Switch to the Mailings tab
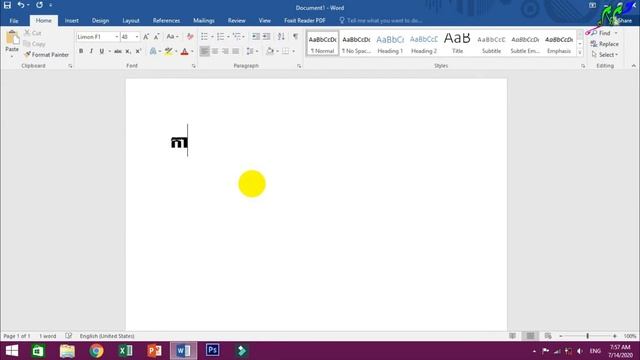The height and width of the screenshot is (360, 640). tap(204, 20)
